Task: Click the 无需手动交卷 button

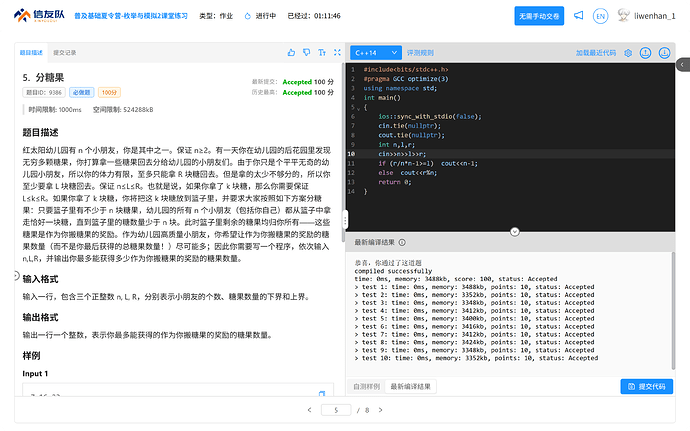Action: (539, 16)
